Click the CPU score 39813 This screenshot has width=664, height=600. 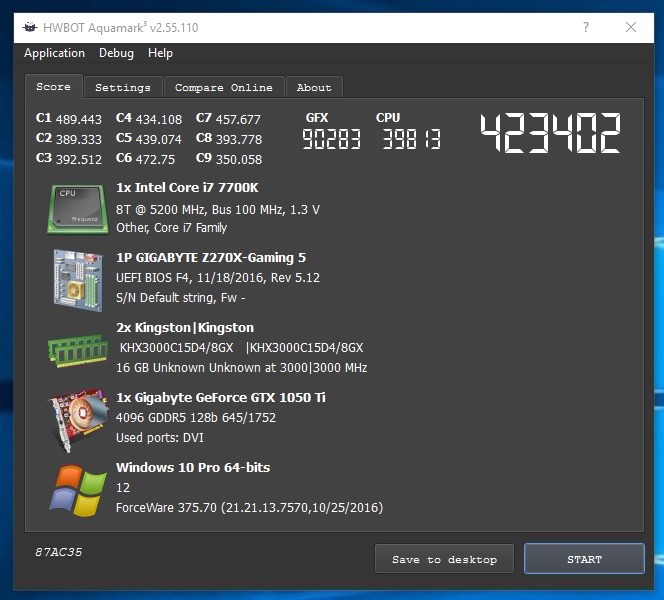pos(412,139)
